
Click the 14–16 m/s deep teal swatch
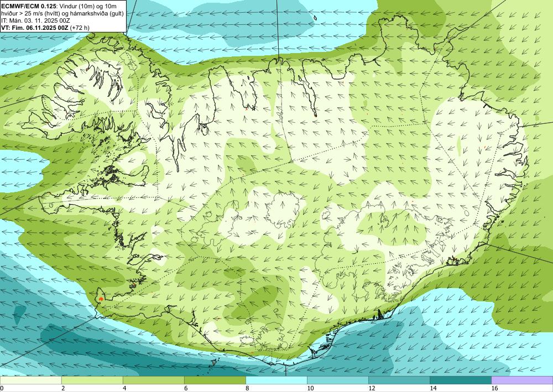point(460,380)
